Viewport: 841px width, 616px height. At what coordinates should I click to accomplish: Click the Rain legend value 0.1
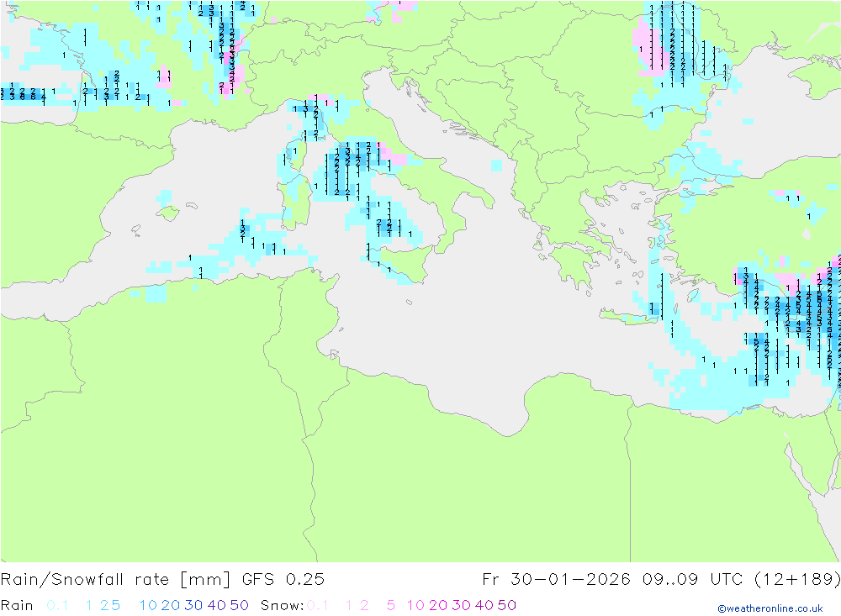click(x=57, y=605)
